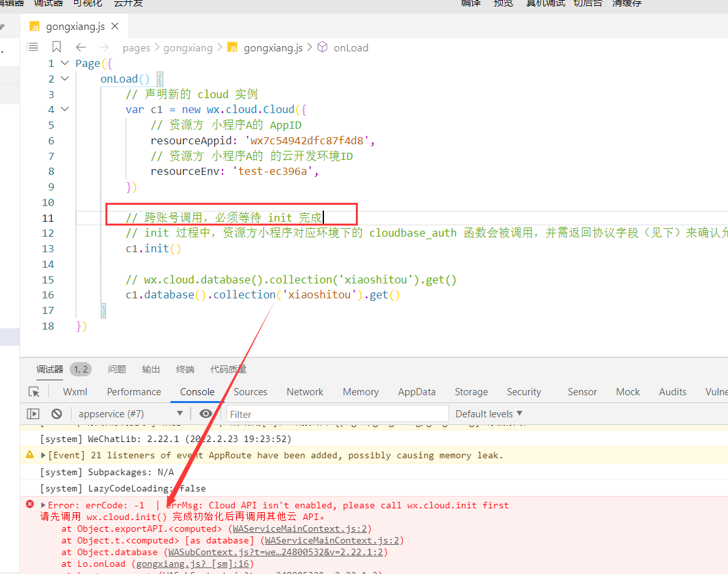
Task: Switch to the Wxml tab
Action: click(75, 391)
